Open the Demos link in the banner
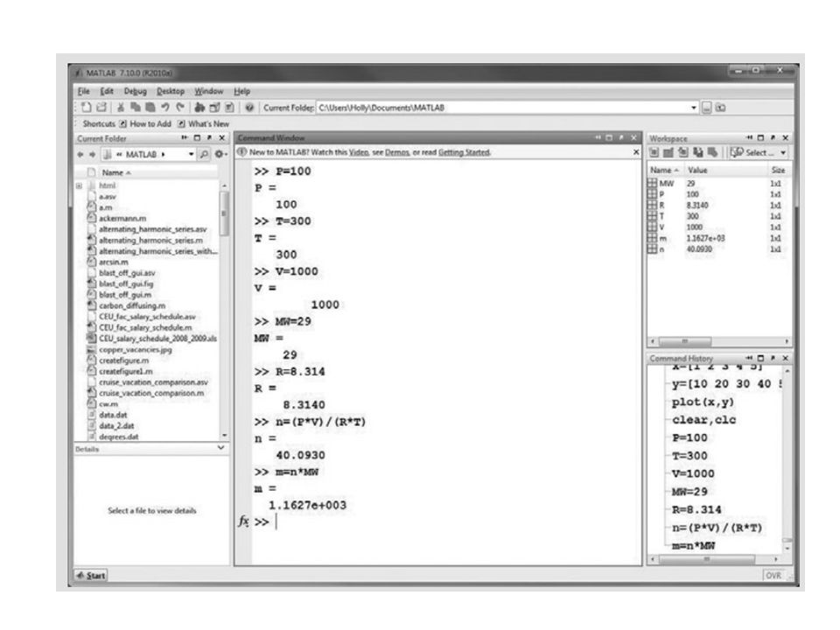The width and height of the screenshot is (840, 630). [x=397, y=152]
